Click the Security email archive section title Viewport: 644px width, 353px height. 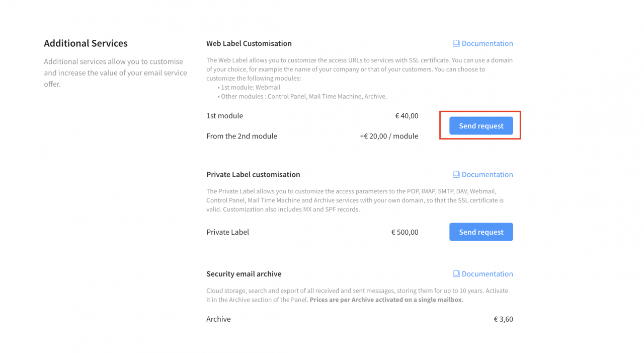pyautogui.click(x=244, y=274)
